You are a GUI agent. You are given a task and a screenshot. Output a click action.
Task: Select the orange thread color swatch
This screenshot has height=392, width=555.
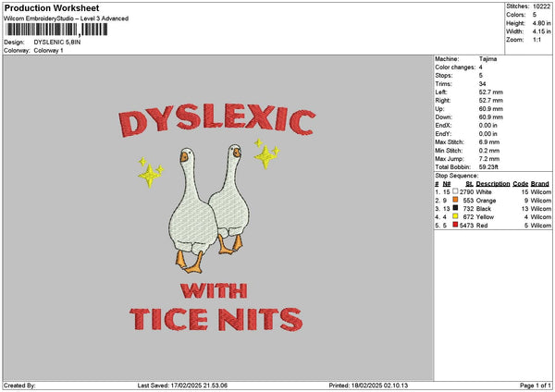[x=455, y=200]
